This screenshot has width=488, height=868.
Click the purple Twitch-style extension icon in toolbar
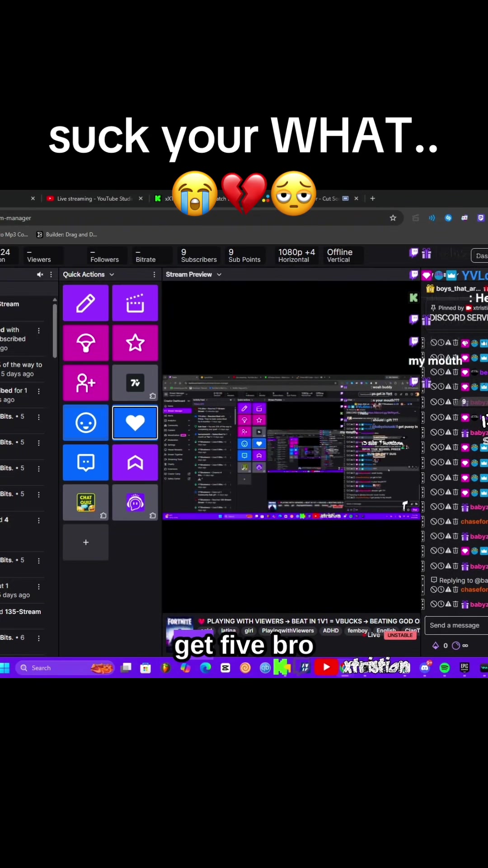pos(481,218)
